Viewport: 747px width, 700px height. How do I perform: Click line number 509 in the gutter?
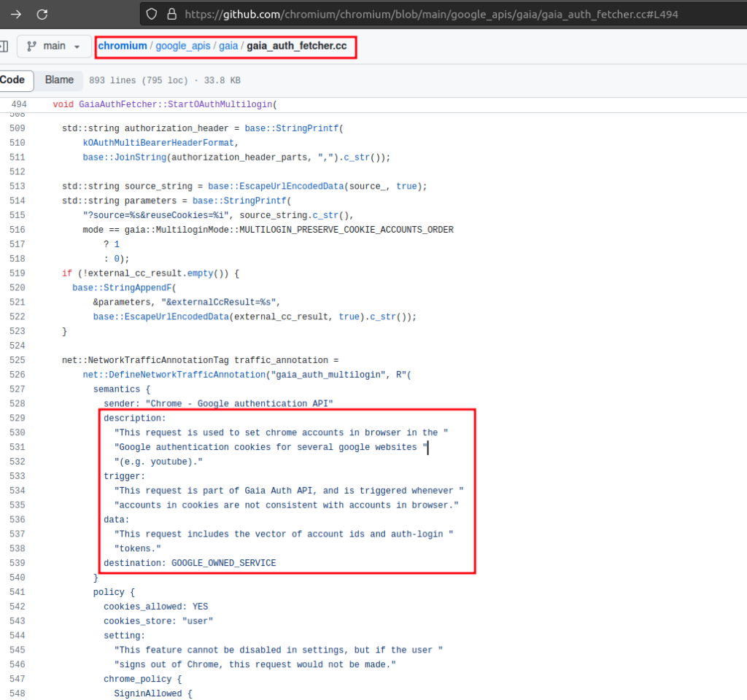(x=18, y=128)
